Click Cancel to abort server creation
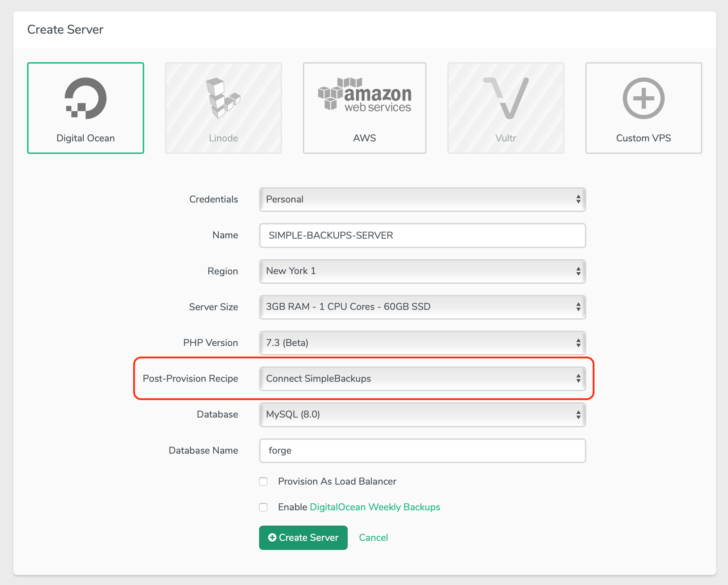The width and height of the screenshot is (728, 585). point(373,537)
